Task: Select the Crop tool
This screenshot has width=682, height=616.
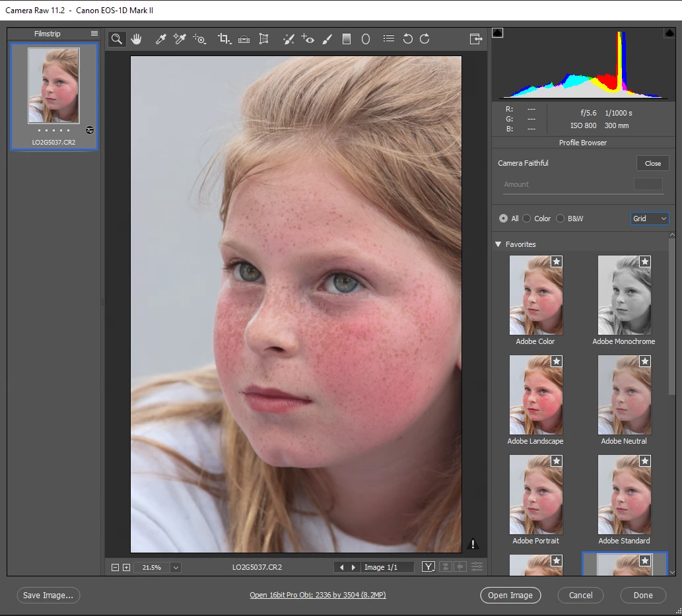Action: pos(224,39)
